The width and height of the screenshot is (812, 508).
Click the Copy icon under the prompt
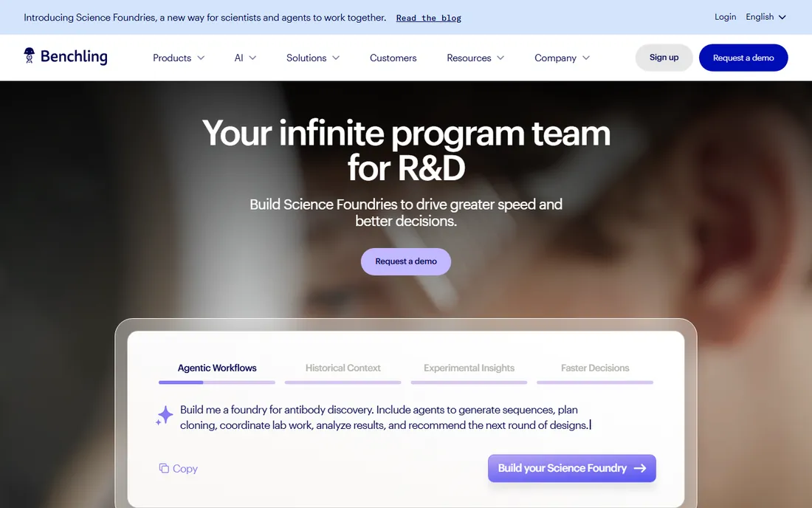(x=164, y=468)
